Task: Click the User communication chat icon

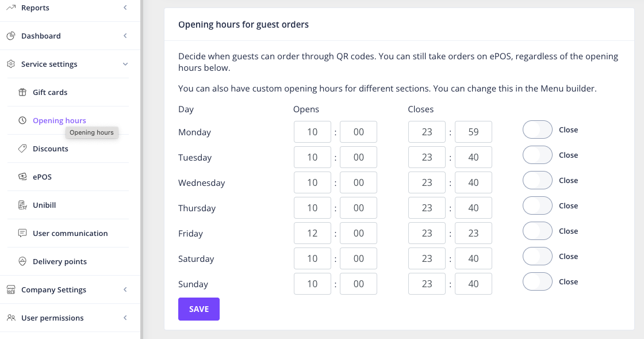Action: click(22, 233)
